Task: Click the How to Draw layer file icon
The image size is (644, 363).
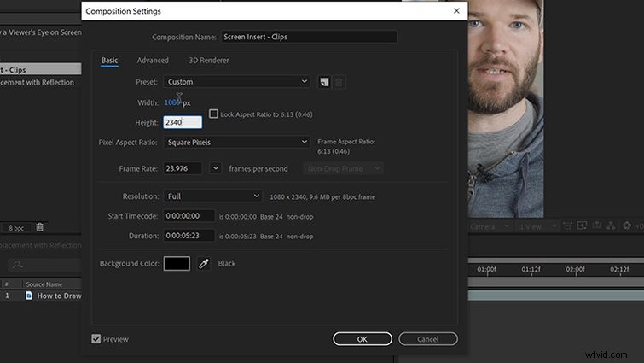Action: tap(29, 296)
